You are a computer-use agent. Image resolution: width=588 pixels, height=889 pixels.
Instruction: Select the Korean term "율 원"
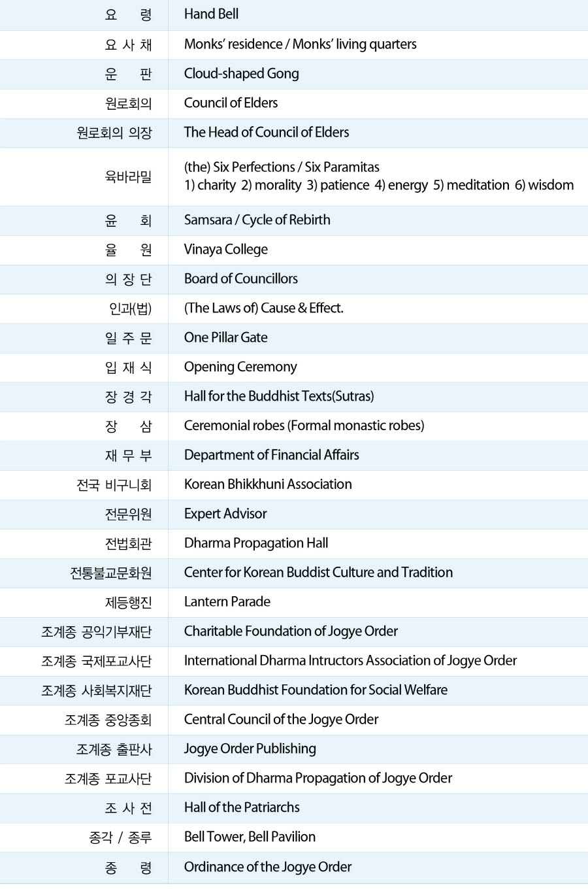[x=129, y=250]
